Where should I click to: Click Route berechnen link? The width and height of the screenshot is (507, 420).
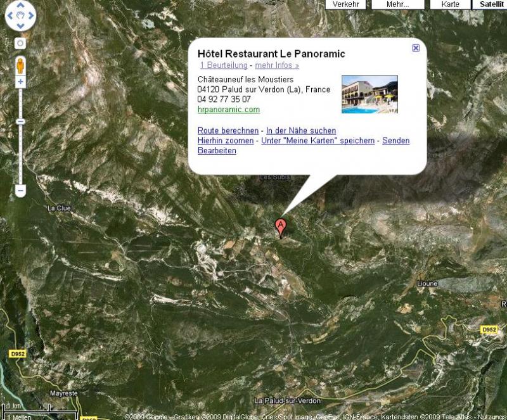click(x=228, y=130)
